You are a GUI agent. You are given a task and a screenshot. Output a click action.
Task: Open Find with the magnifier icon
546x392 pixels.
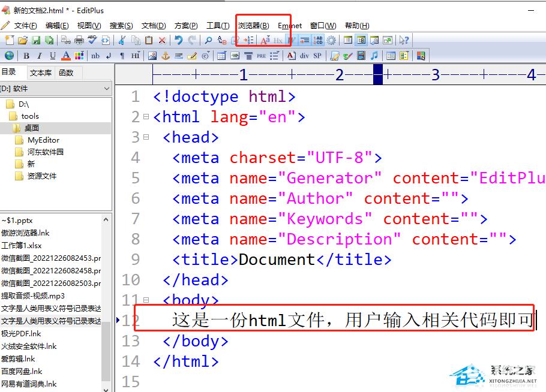pyautogui.click(x=208, y=40)
